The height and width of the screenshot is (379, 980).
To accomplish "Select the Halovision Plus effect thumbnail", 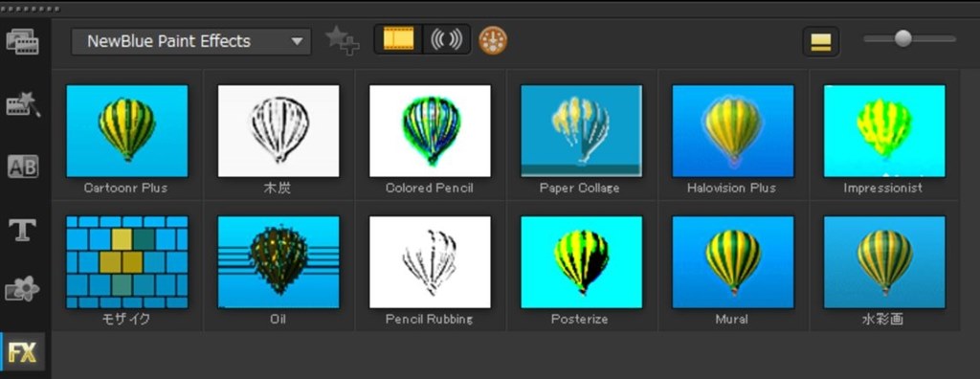I will click(x=732, y=131).
